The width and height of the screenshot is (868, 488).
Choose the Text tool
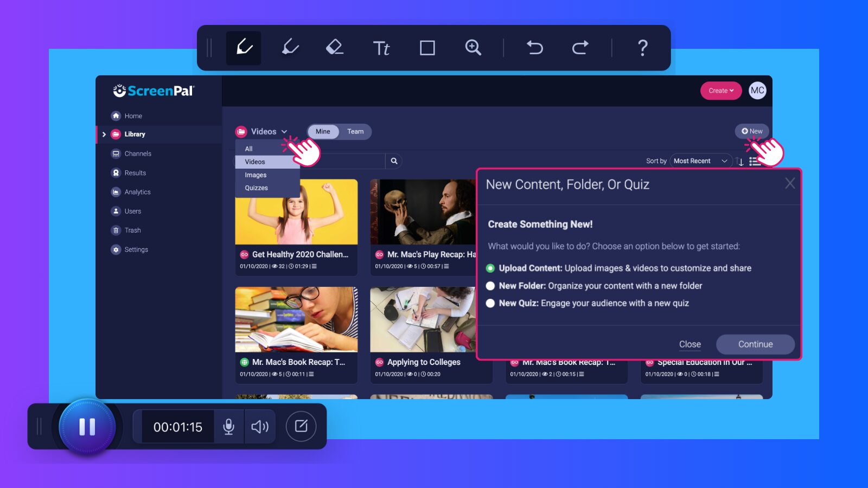pyautogui.click(x=381, y=48)
